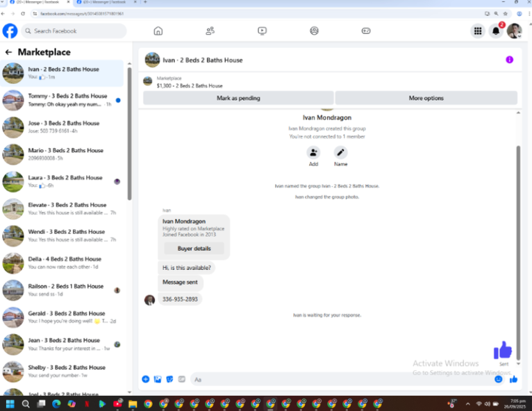Click the Facebook logo icon
This screenshot has height=411, width=532.
pos(10,31)
